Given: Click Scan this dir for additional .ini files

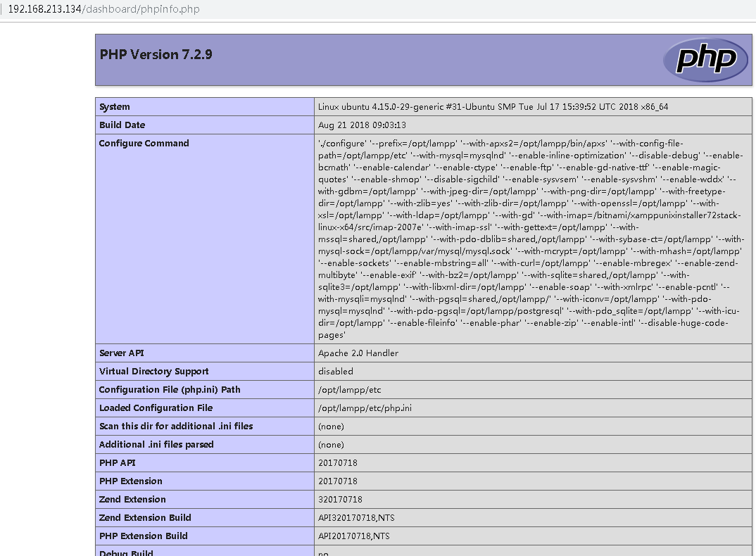Looking at the screenshot, I should pyautogui.click(x=176, y=427).
